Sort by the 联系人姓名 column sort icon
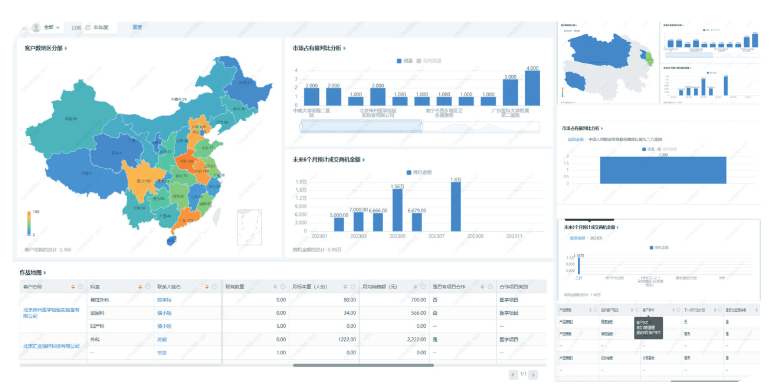The image size is (779, 391). pos(207,287)
